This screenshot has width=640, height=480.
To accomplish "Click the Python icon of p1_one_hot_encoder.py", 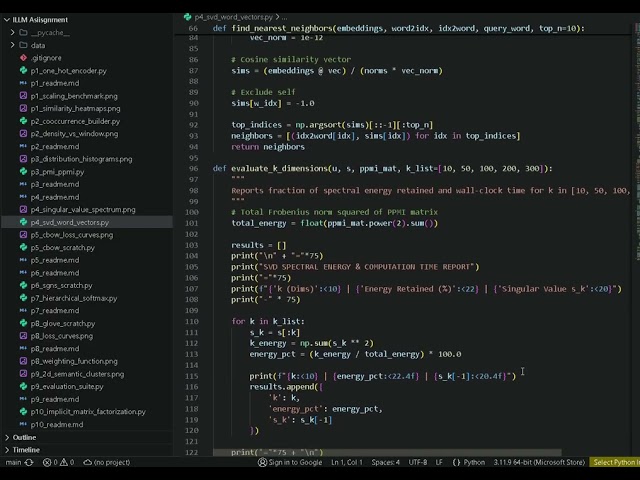I will pos(23,70).
